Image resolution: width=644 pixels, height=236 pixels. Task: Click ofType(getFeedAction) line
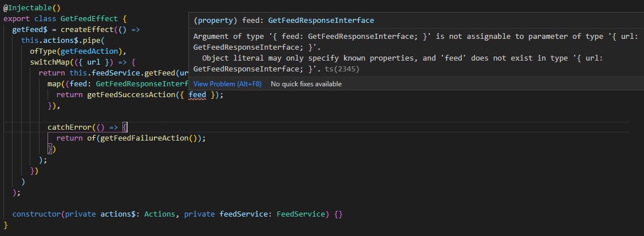coord(79,51)
